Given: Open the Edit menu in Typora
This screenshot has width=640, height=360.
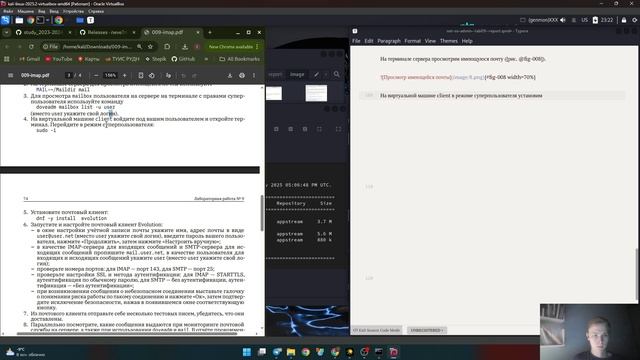Looking at the screenshot, I should (x=369, y=41).
